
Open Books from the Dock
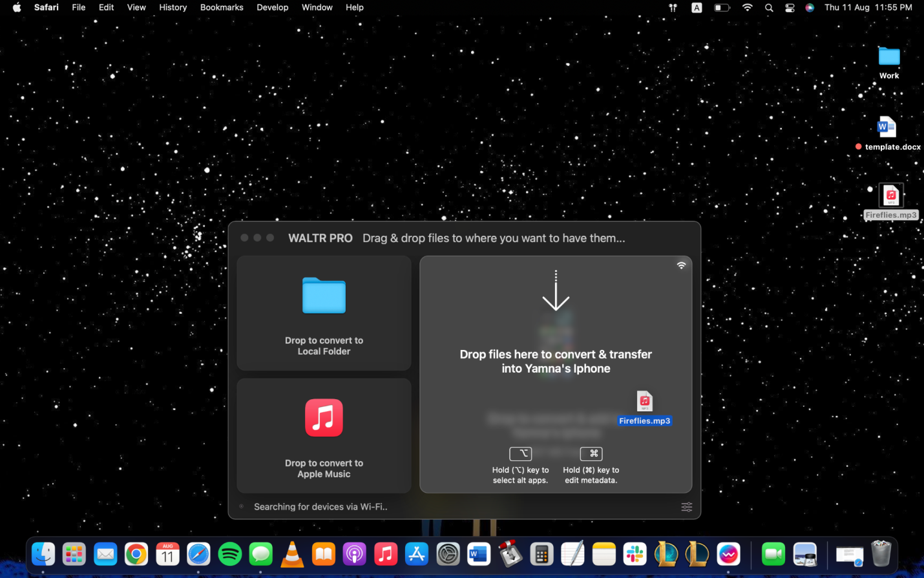[323, 554]
